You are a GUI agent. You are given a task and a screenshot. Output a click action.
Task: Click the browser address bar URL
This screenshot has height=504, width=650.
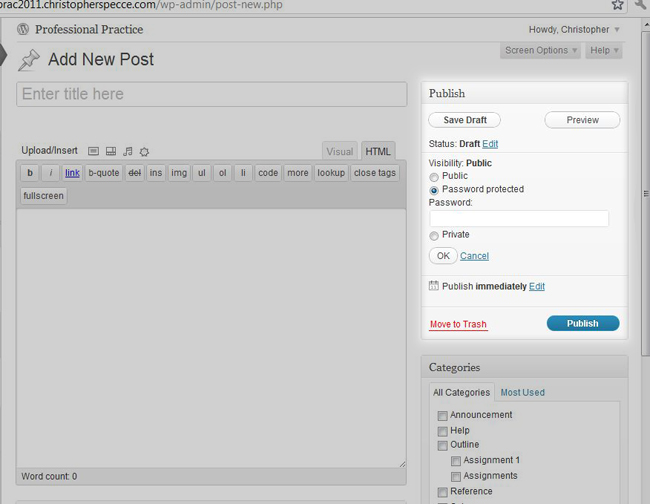click(141, 5)
